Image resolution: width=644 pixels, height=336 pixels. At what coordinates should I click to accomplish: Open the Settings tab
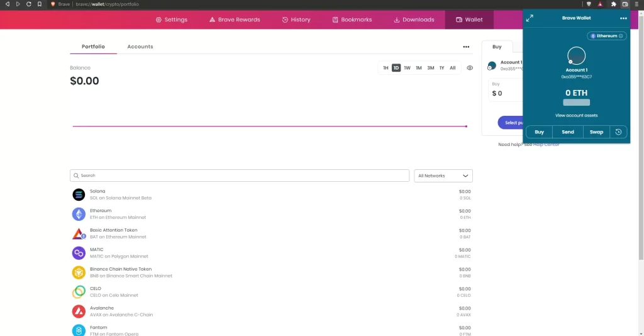tap(171, 20)
